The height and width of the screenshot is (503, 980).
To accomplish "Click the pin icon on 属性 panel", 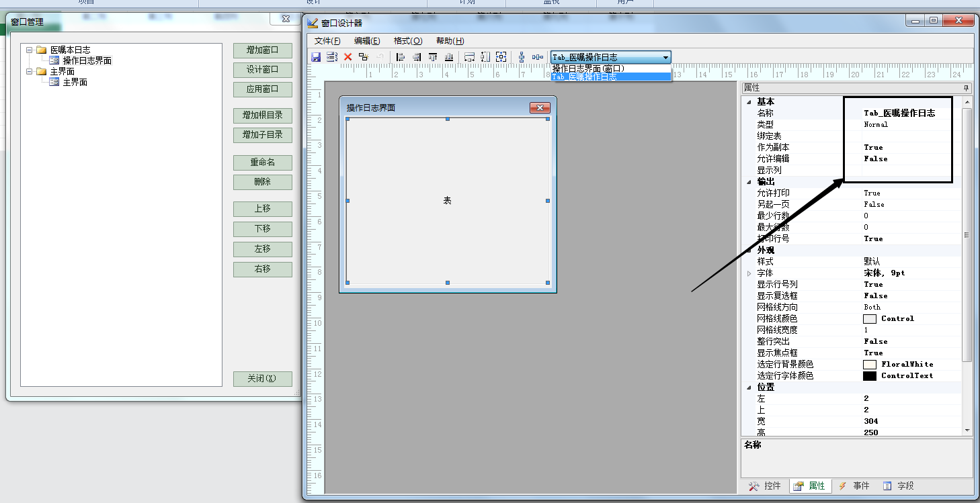I will click(x=967, y=88).
